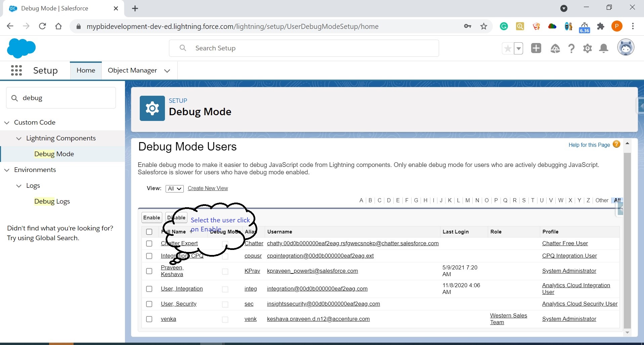The width and height of the screenshot is (644, 345).
Task: Click the vertical scrollbar in user list
Action: click(x=627, y=240)
